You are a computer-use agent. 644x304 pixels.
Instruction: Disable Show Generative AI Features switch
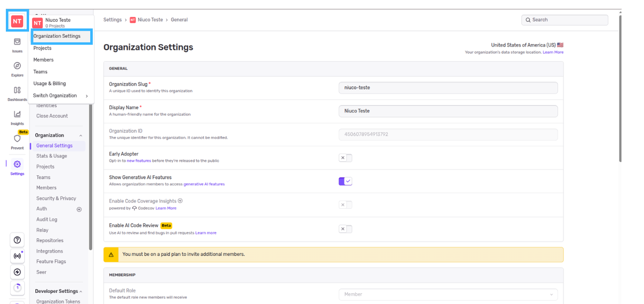[x=345, y=181]
